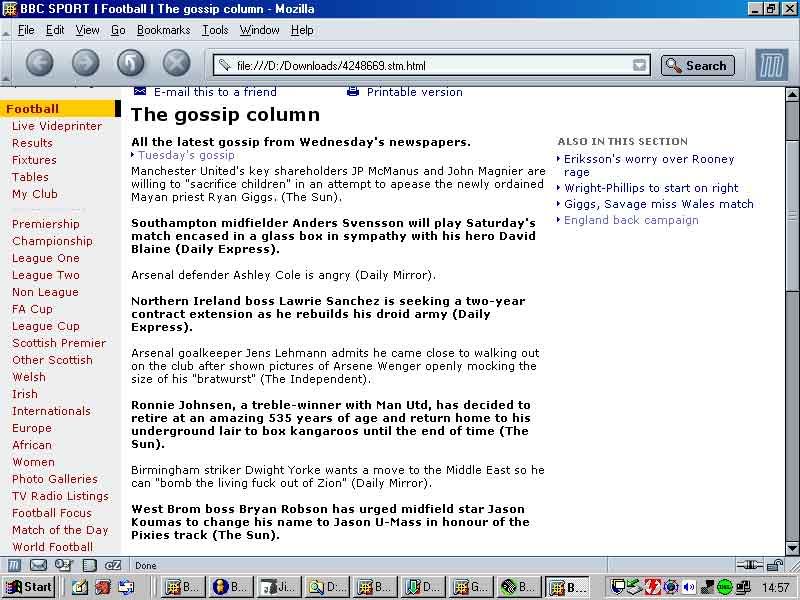800x600 pixels.
Task: Open the View menu
Action: 87,30
